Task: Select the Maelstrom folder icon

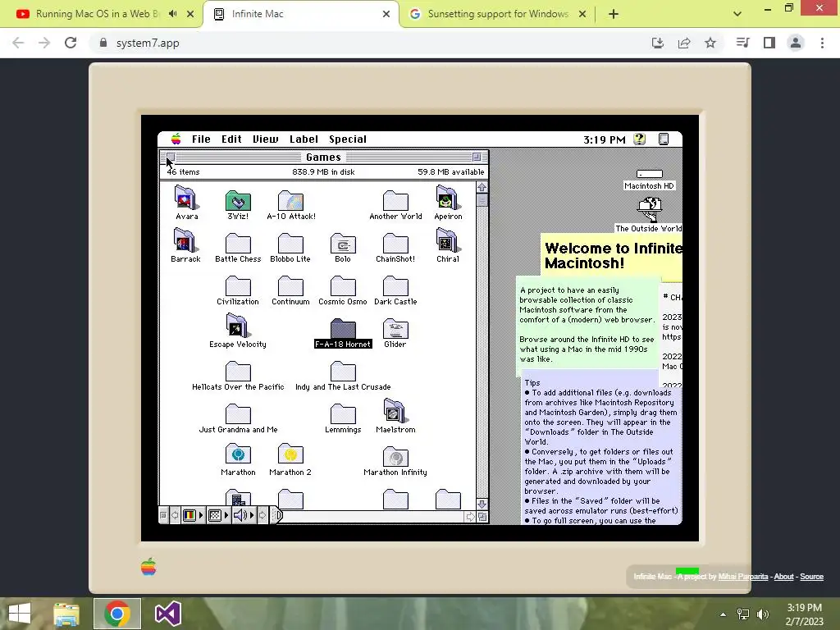Action: 395,413
